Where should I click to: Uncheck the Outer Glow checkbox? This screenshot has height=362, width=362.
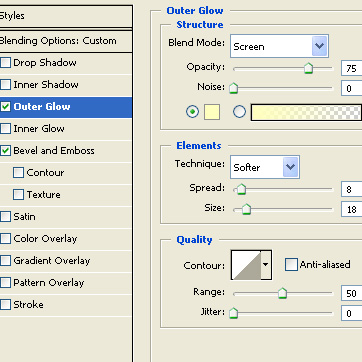(5, 107)
